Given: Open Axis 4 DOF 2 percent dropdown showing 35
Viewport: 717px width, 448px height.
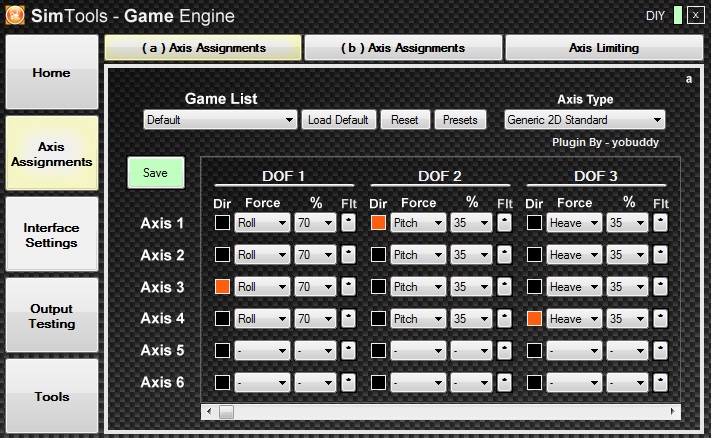Looking at the screenshot, I should pyautogui.click(x=471, y=319).
